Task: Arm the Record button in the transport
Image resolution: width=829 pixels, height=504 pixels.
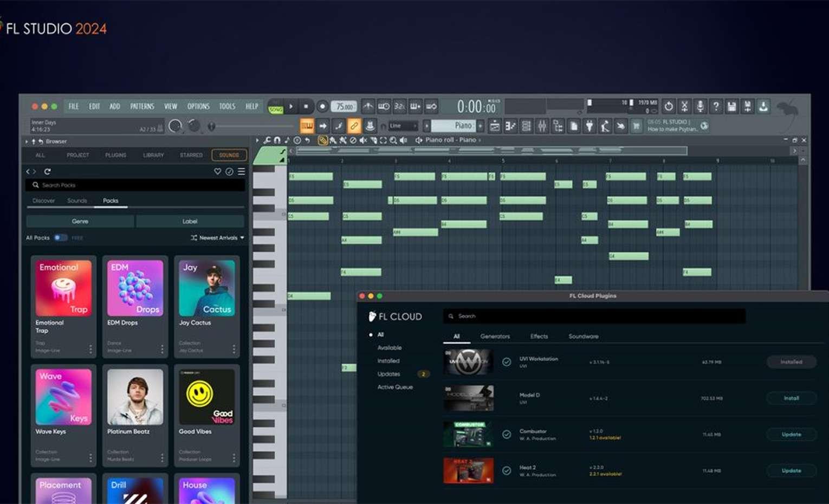Action: (322, 106)
